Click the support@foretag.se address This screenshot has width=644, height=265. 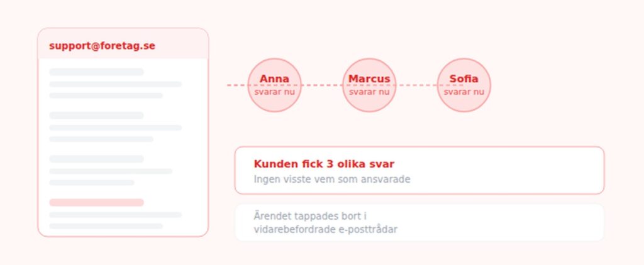102,46
